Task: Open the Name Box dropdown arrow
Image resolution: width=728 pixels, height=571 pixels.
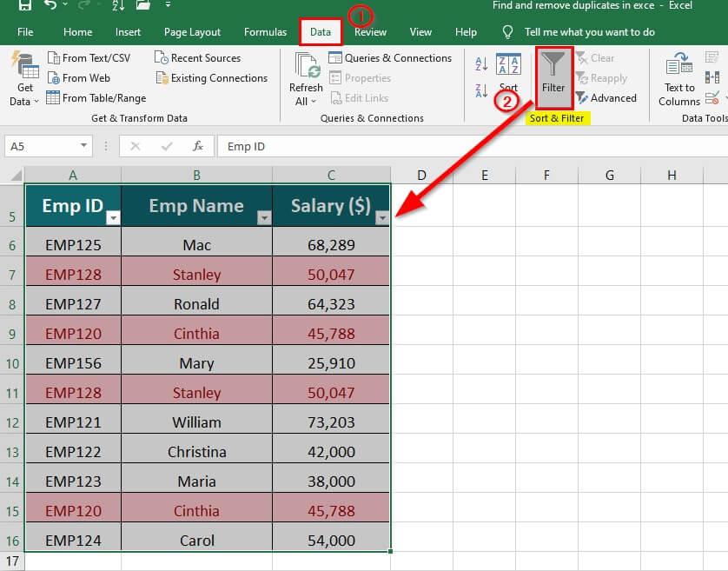Action: (x=83, y=147)
